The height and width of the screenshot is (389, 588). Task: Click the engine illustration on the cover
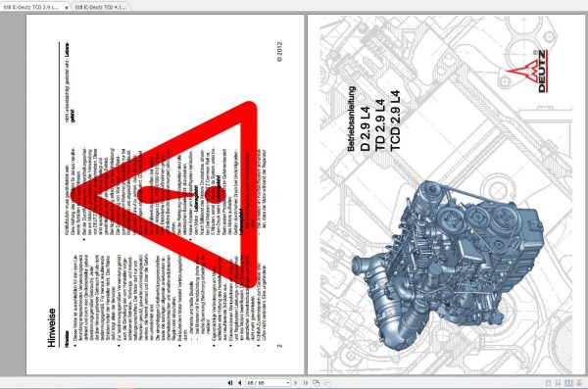448,266
